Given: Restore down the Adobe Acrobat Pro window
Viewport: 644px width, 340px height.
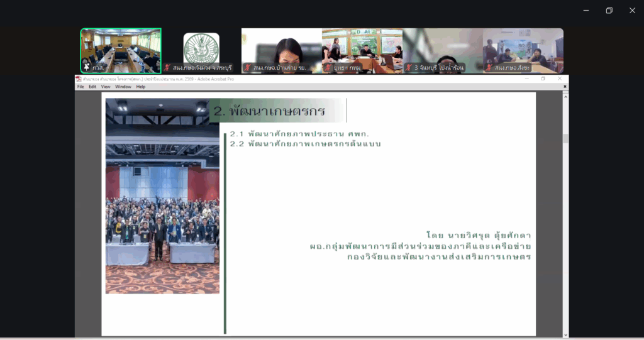Looking at the screenshot, I should click(x=543, y=79).
